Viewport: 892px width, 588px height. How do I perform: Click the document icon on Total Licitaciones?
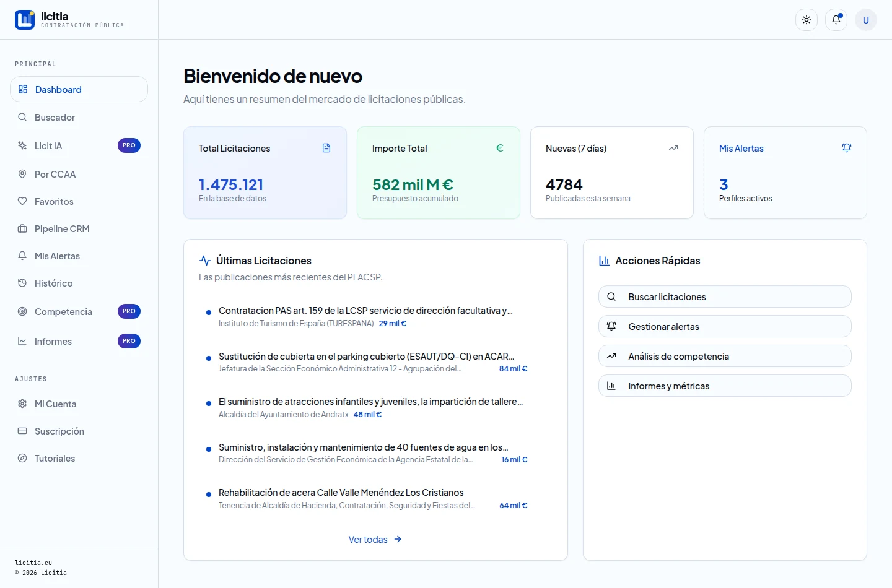tap(326, 148)
